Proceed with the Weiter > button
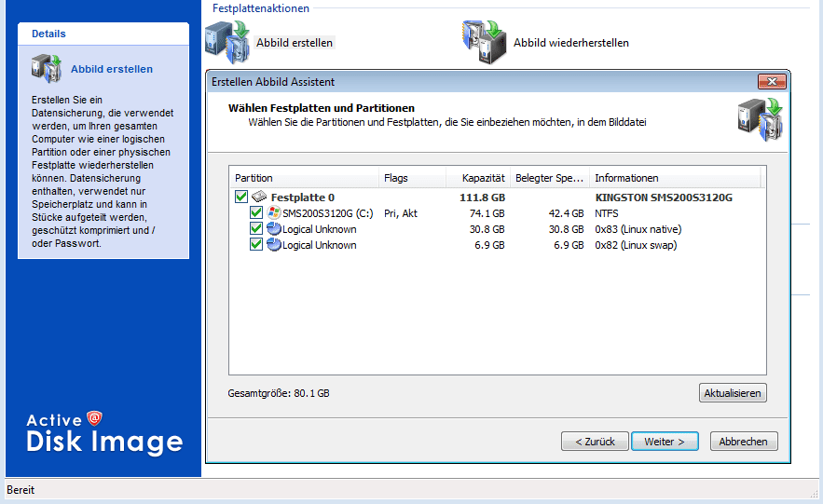Screen dimensions: 823x504 coord(665,442)
